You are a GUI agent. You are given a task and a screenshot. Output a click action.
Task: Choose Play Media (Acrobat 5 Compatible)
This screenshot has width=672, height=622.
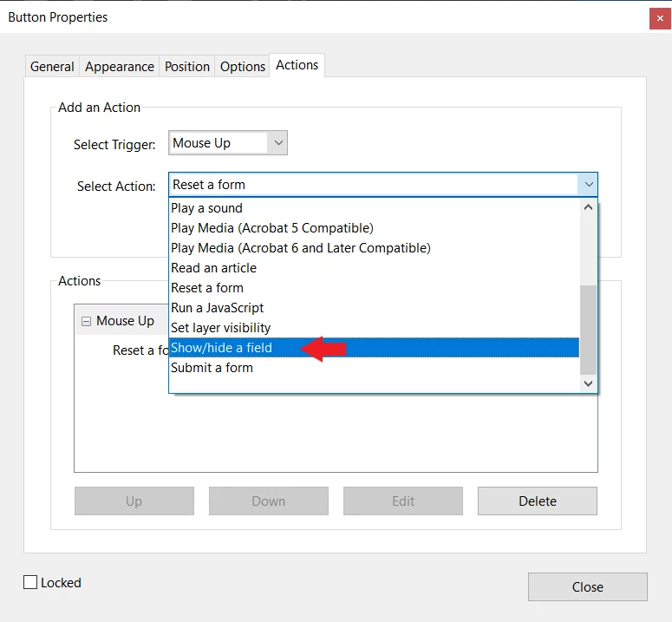(x=374, y=228)
